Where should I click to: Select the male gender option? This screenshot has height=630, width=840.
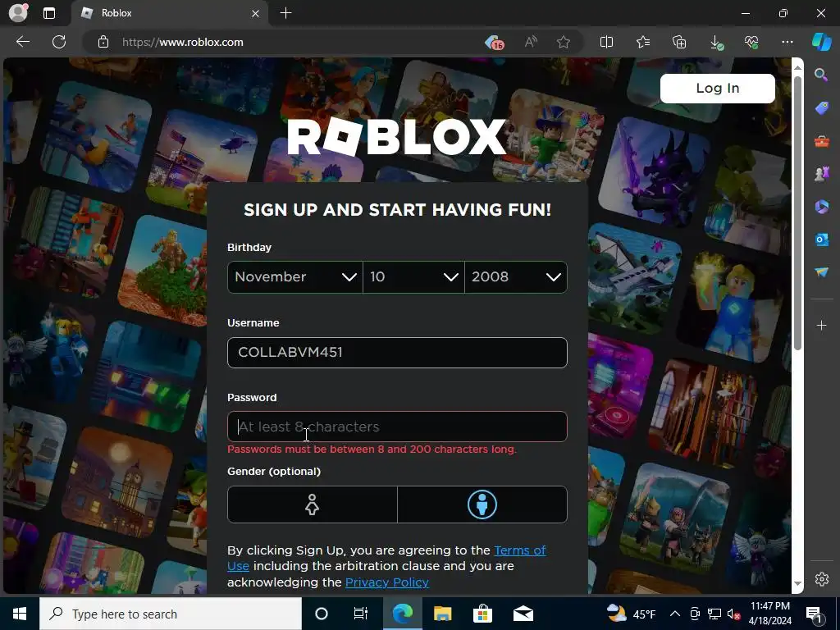[x=482, y=504]
